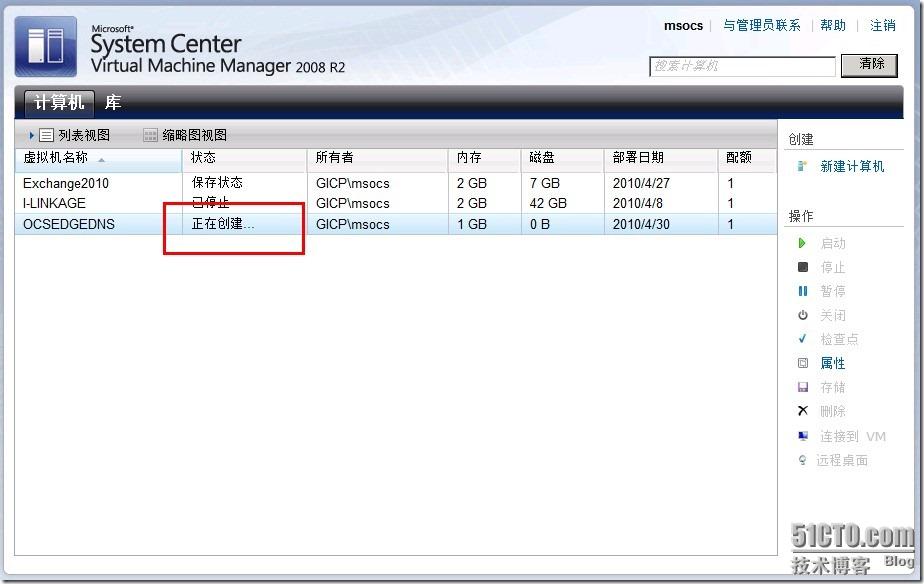This screenshot has width=924, height=584.
Task: Click the 2010/4/27 deployment date
Action: tap(641, 183)
